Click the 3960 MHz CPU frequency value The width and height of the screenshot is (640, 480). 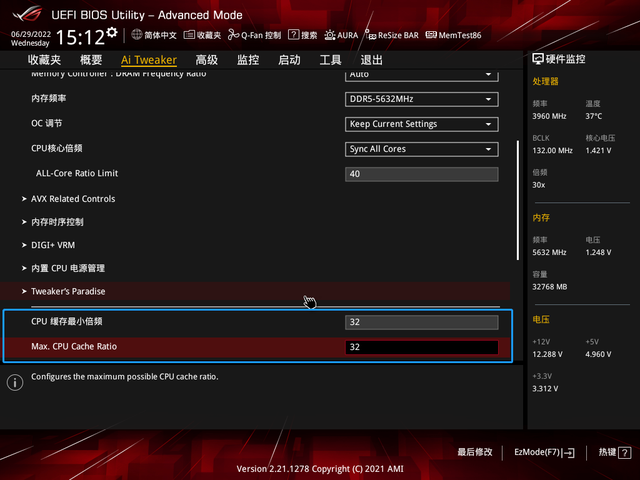click(549, 116)
